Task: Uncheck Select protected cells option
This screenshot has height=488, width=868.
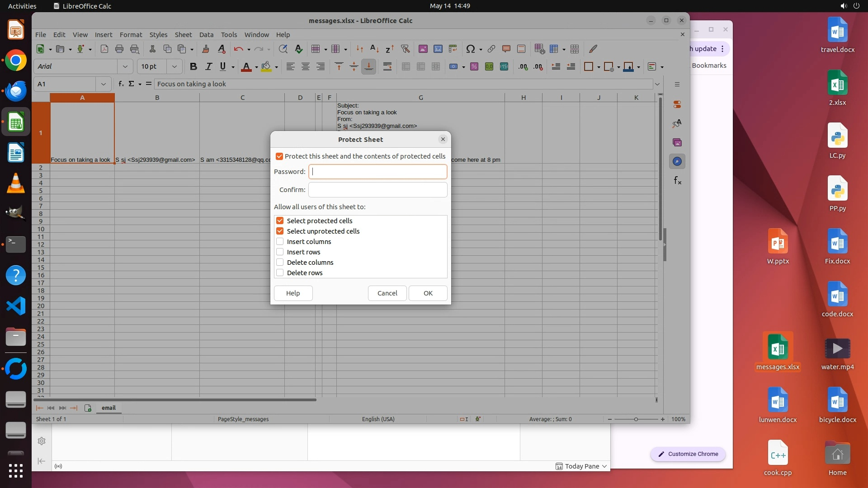Action: pos(280,221)
